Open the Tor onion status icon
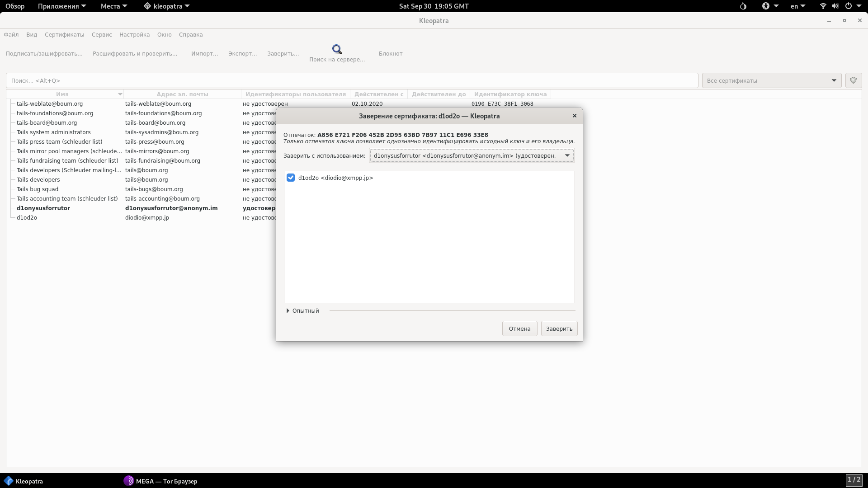Image resolution: width=868 pixels, height=488 pixels. point(743,6)
